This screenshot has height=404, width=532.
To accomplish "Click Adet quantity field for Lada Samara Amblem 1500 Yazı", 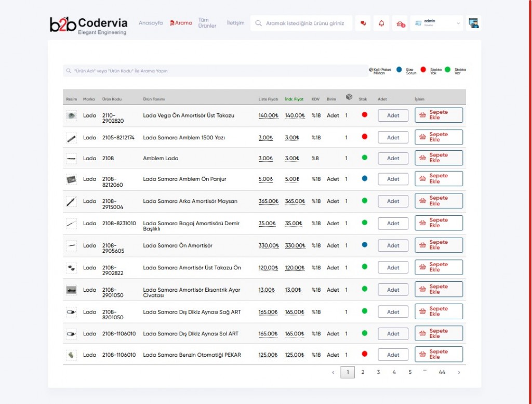I will click(393, 138).
